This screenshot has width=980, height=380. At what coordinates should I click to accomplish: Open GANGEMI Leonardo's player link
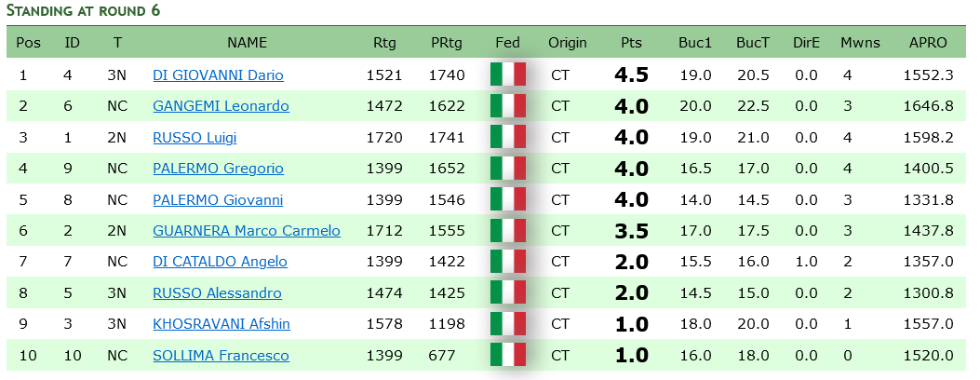pyautogui.click(x=221, y=106)
